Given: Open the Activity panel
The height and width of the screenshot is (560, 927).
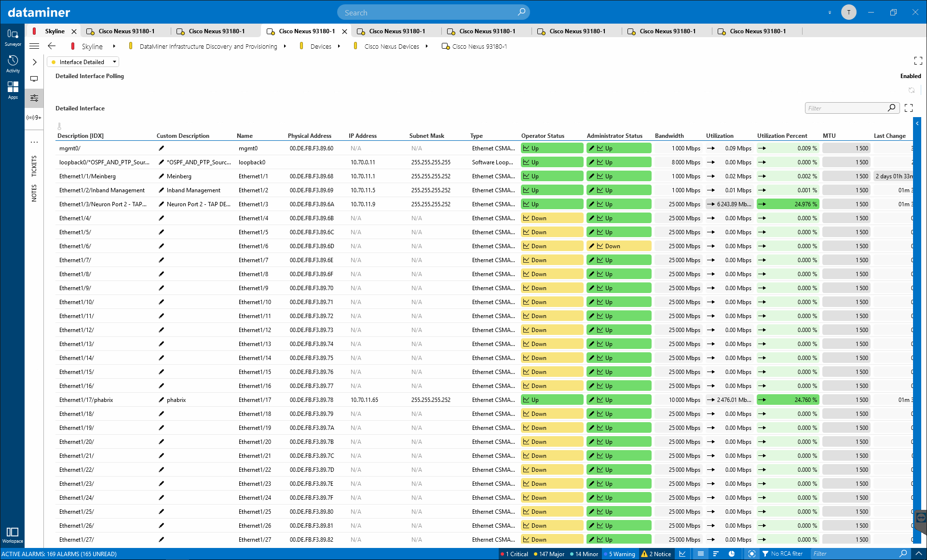Looking at the screenshot, I should [x=13, y=64].
